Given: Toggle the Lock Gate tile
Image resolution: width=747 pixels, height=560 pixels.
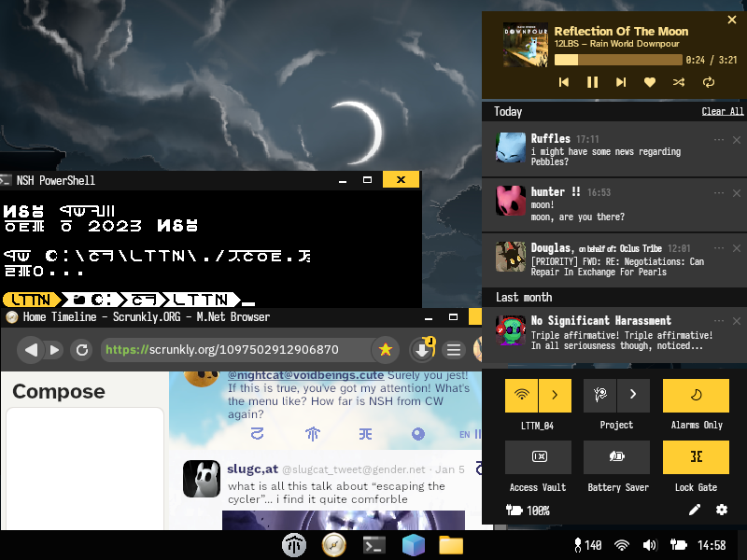Looking at the screenshot, I should [696, 457].
